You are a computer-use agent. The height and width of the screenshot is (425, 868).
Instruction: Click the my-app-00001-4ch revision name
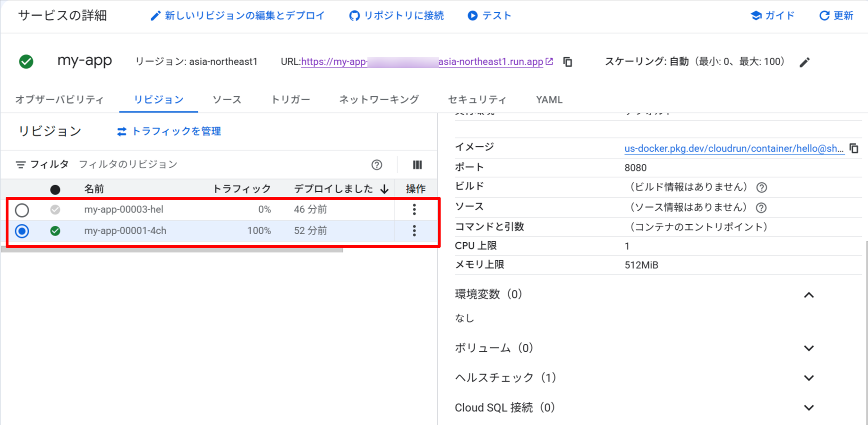click(125, 230)
